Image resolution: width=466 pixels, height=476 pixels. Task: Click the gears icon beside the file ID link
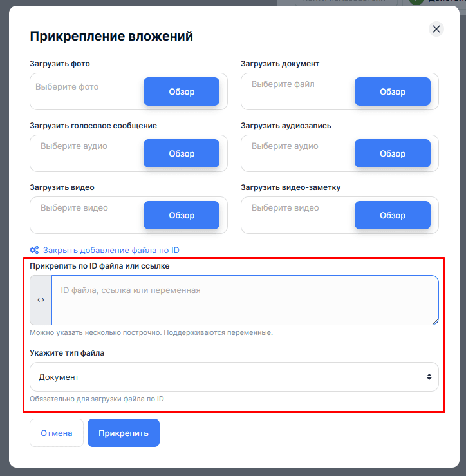point(35,251)
